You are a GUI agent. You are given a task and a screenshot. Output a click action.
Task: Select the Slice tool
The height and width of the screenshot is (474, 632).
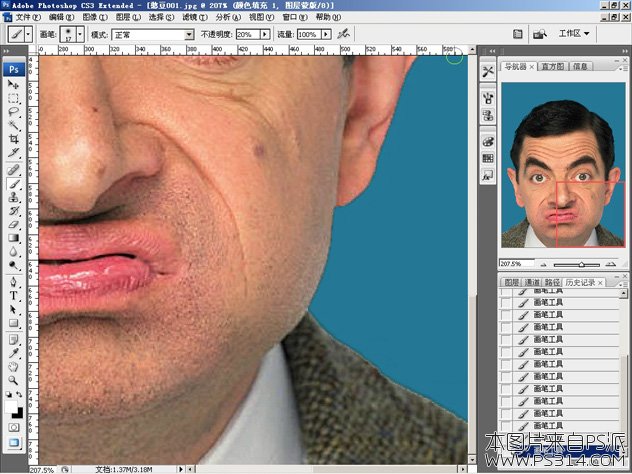tap(14, 153)
